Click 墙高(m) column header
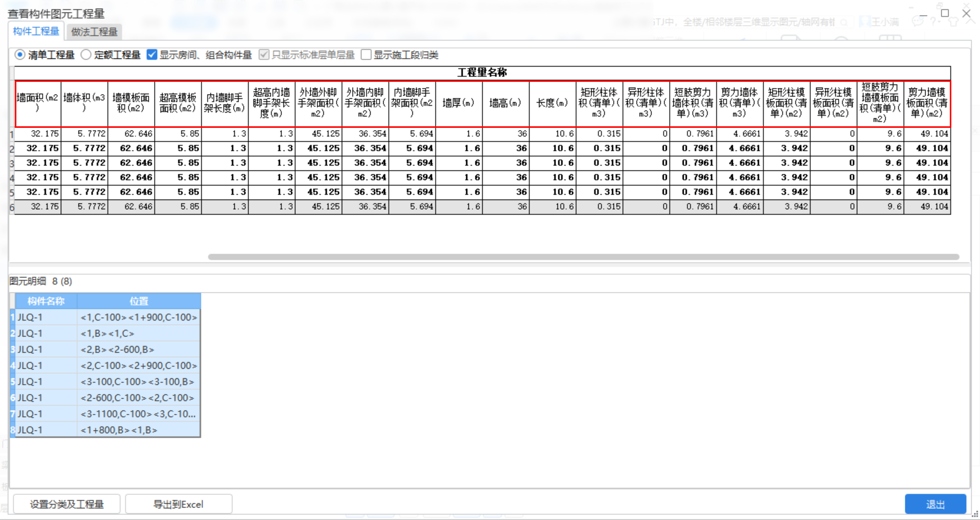 506,103
